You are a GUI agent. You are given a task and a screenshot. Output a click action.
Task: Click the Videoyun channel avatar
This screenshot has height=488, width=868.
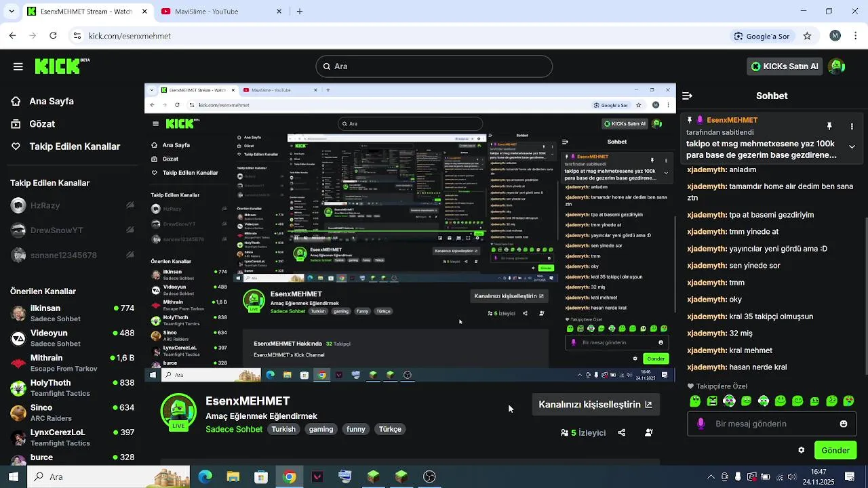pyautogui.click(x=18, y=338)
